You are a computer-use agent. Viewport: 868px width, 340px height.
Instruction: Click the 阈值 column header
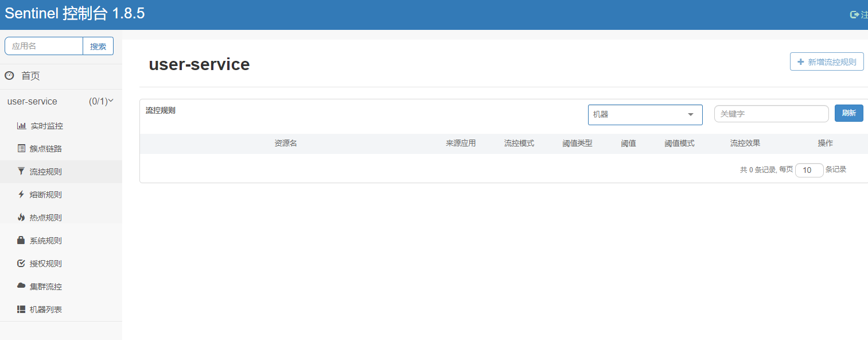coord(628,143)
